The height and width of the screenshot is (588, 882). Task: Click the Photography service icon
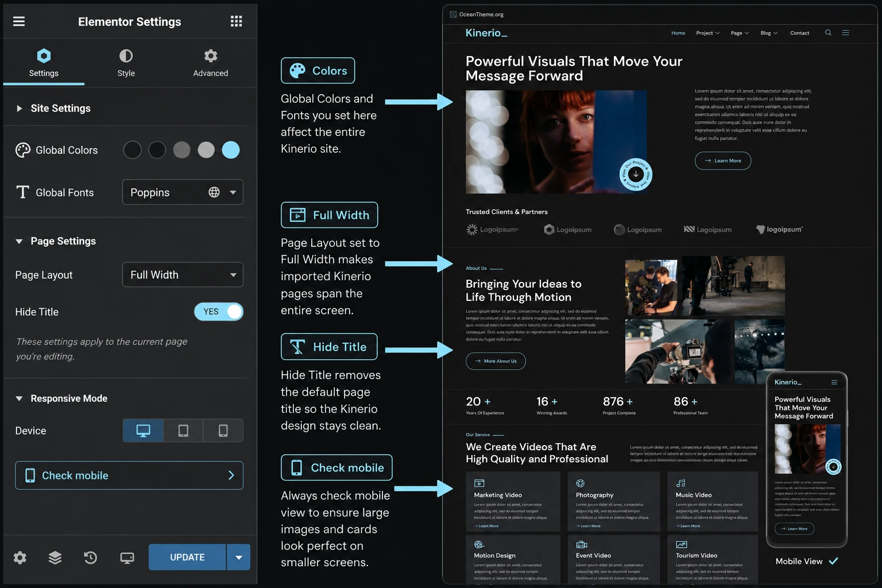point(581,483)
